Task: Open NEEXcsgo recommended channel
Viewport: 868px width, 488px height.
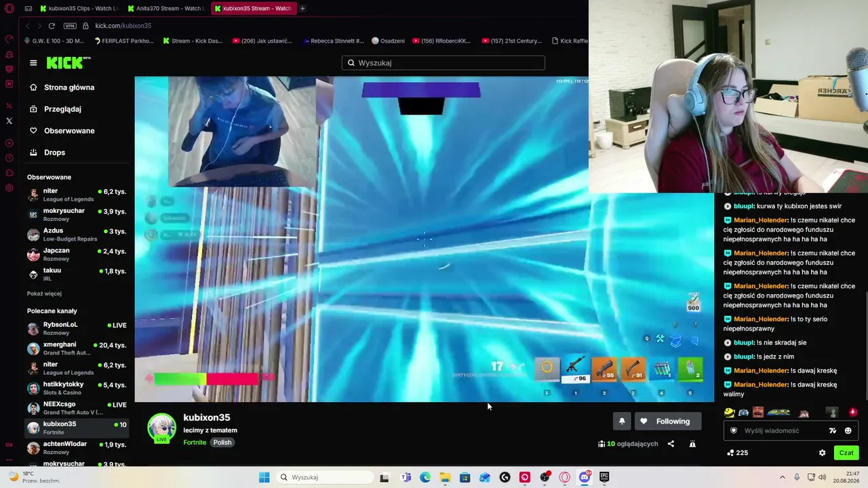Action: pyautogui.click(x=77, y=408)
